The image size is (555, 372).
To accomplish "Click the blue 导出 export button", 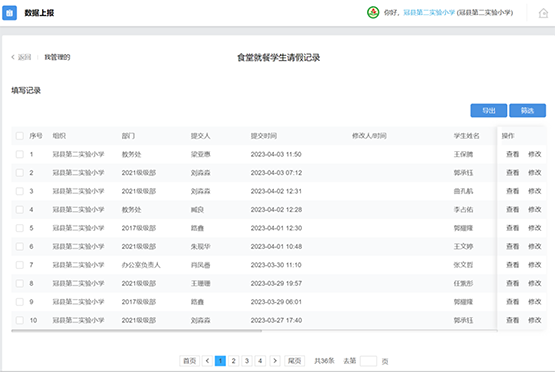I will [x=488, y=110].
